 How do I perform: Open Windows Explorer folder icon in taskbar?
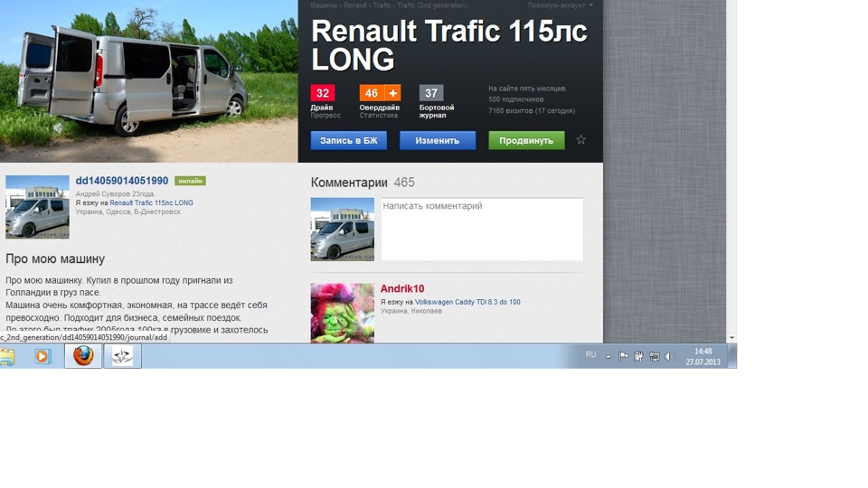click(x=7, y=357)
